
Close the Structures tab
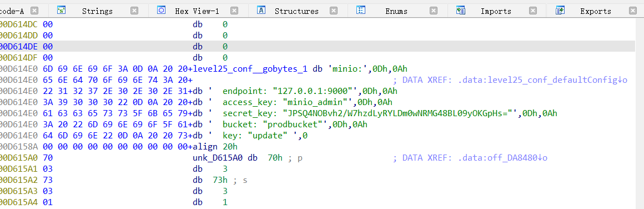click(334, 11)
